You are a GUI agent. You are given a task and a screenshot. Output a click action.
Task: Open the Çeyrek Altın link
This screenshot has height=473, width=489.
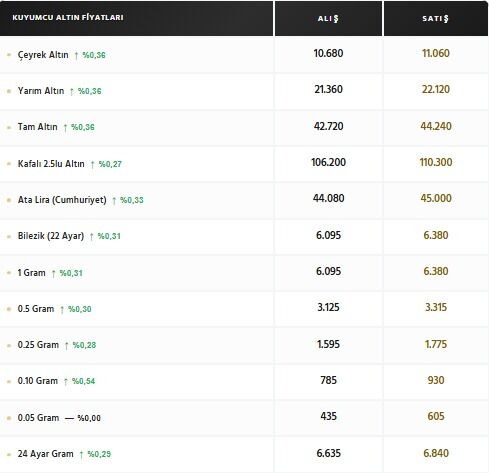(43, 55)
